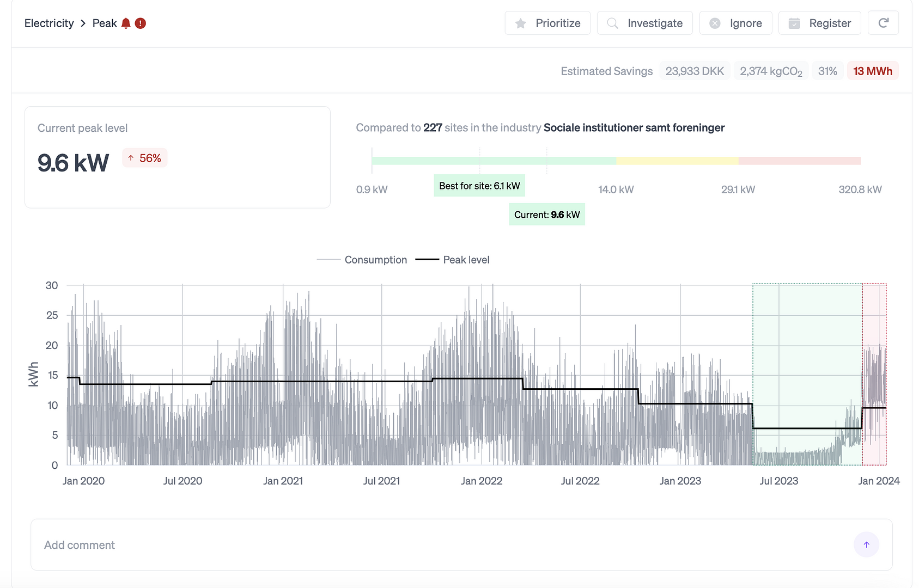The height and width of the screenshot is (588, 919).
Task: Click the red bell notification icon
Action: pos(126,23)
